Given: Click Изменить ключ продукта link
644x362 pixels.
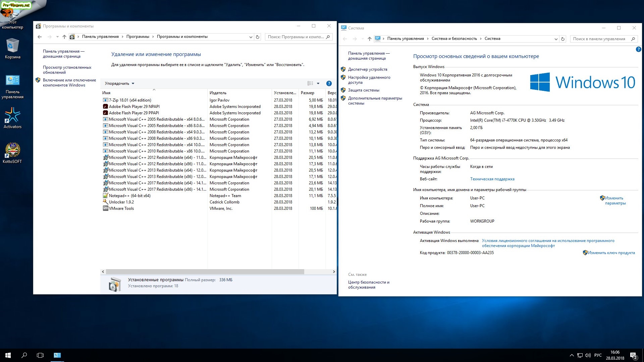Looking at the screenshot, I should coord(611,253).
